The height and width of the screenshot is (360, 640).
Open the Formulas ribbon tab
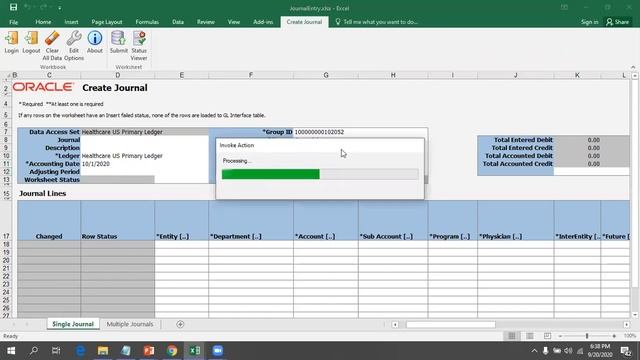coord(147,22)
